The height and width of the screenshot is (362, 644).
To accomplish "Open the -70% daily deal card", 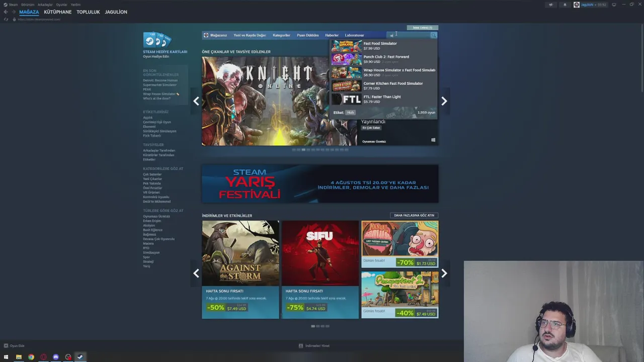I will coord(399,244).
